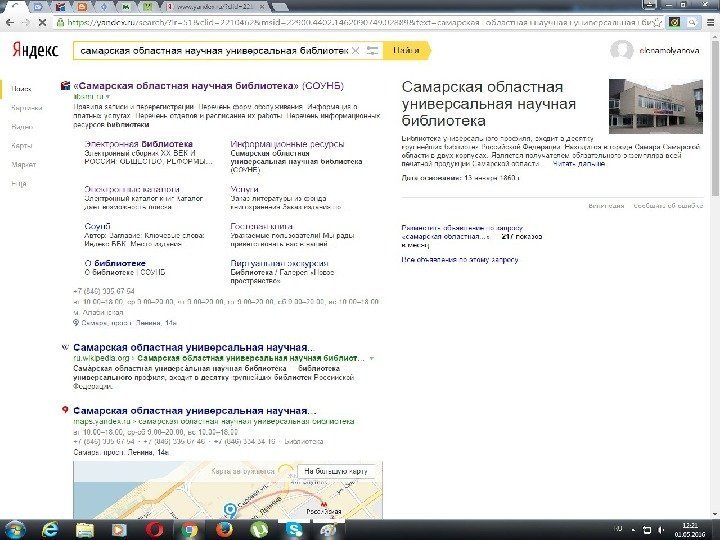The height and width of the screenshot is (540, 720).
Task: Open the Соунб sitelink
Action: pos(97,226)
